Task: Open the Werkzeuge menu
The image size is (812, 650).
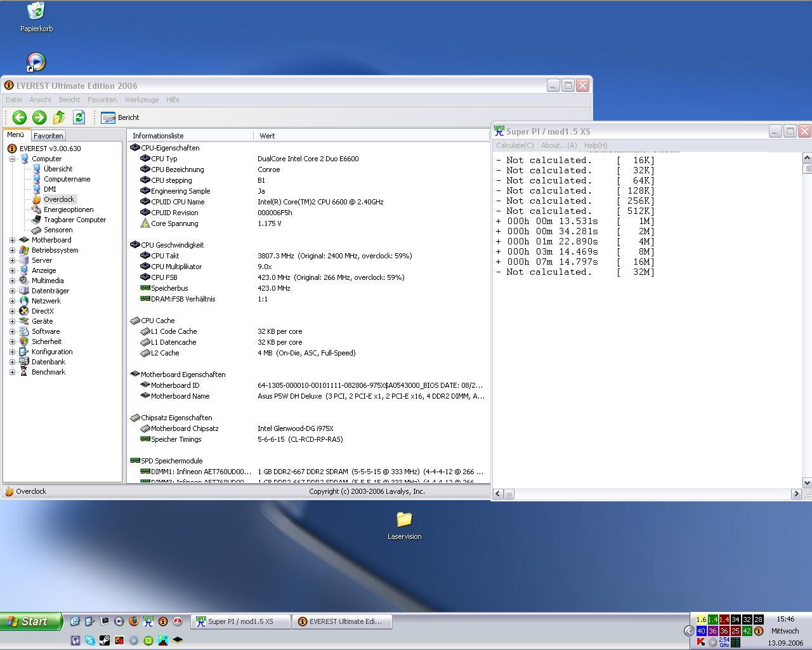Action: pyautogui.click(x=141, y=100)
